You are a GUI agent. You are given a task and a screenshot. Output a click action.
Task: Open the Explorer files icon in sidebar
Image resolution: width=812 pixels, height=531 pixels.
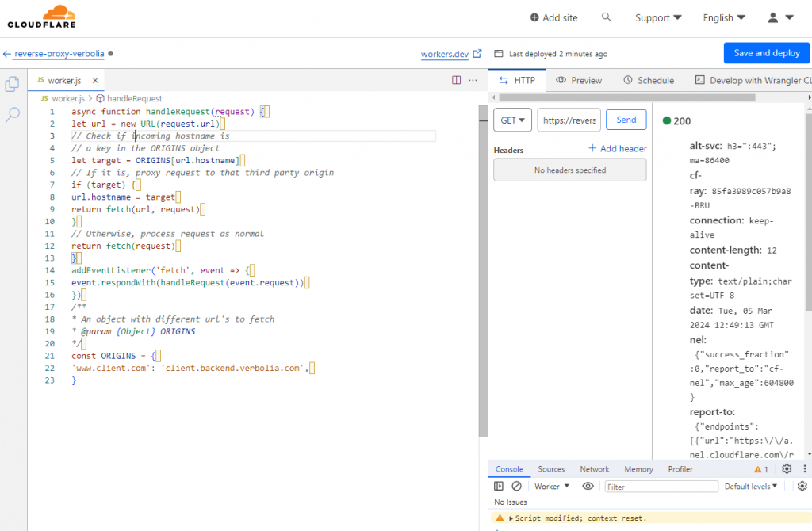click(x=13, y=84)
